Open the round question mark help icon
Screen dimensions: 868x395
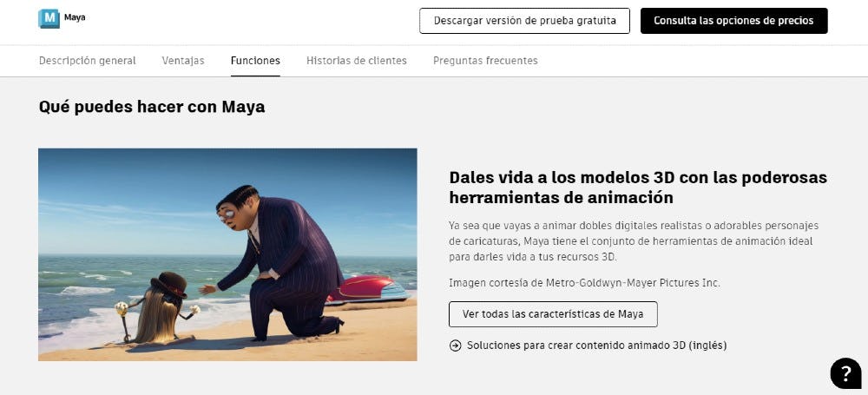(x=845, y=373)
